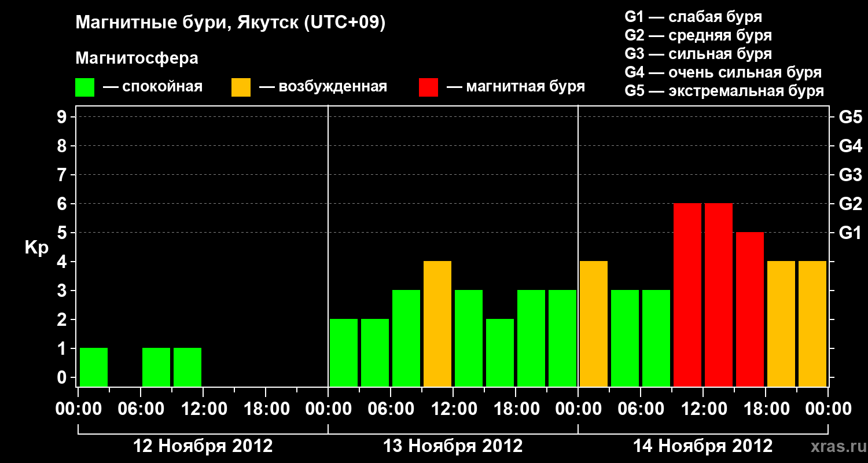Screen dimensions: 868x463
Task: Click the '18:00' time label under 14 November
Action: pyautogui.click(x=766, y=409)
